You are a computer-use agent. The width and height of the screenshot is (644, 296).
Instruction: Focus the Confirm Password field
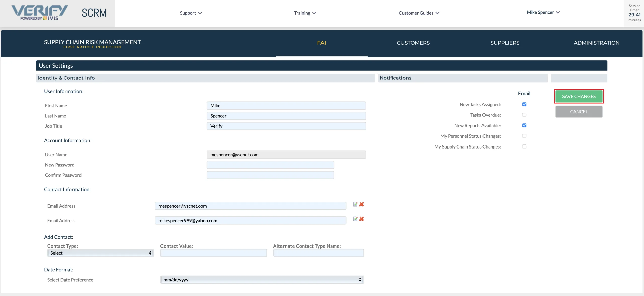click(x=270, y=175)
